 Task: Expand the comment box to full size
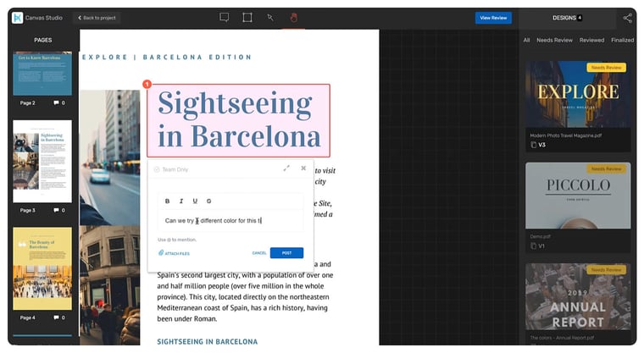click(286, 168)
